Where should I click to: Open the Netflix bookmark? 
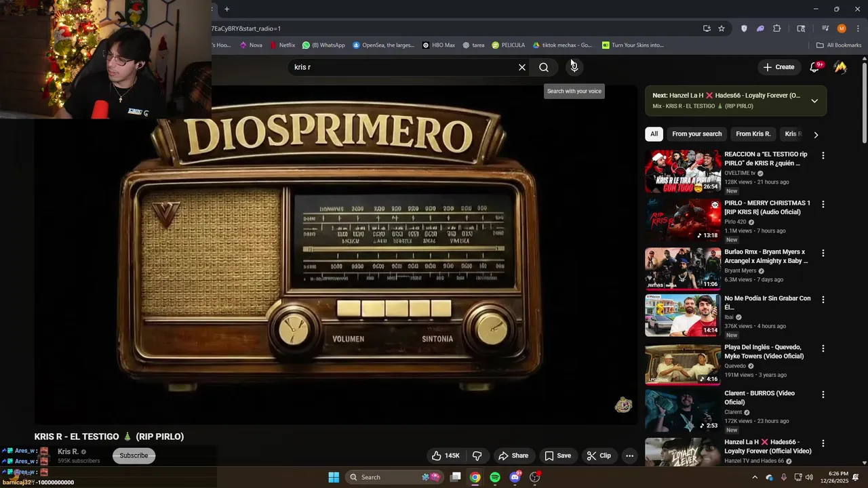click(282, 45)
